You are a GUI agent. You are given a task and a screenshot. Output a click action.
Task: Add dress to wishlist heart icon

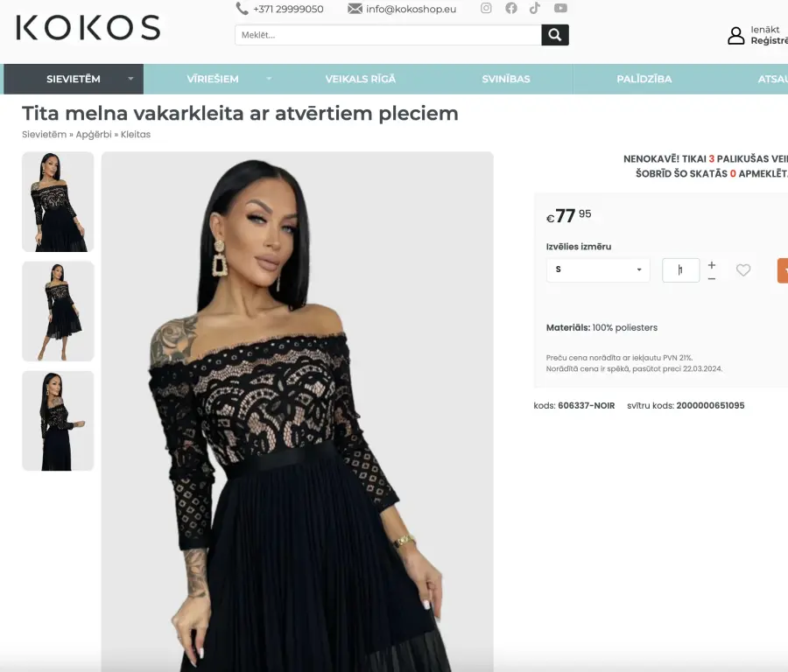tap(743, 270)
